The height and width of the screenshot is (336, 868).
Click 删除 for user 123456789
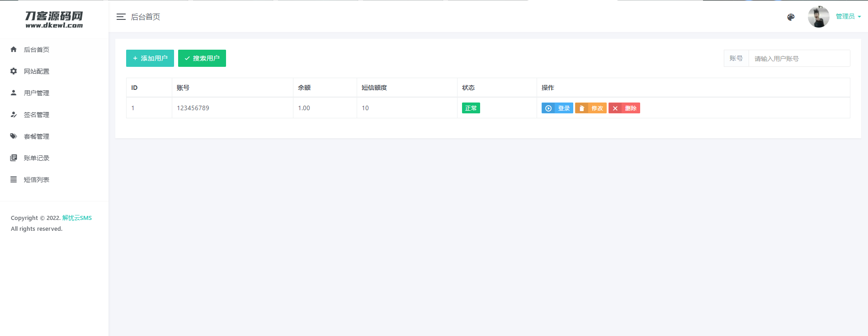tap(624, 108)
